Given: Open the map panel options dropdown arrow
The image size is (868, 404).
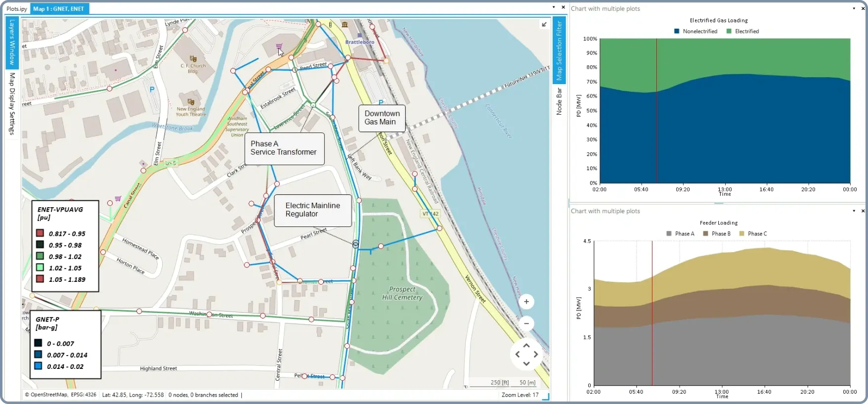Looking at the screenshot, I should (554, 7).
